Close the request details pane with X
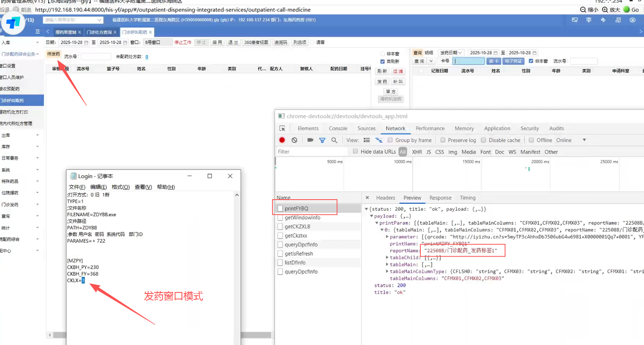Viewport: 644px width, 345px height. [x=367, y=198]
